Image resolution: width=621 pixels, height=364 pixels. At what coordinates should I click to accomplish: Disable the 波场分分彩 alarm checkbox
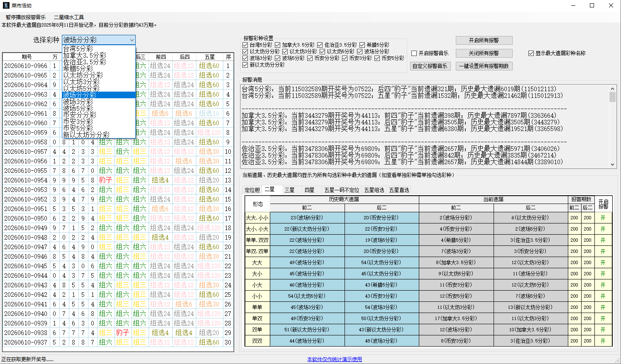pos(360,51)
